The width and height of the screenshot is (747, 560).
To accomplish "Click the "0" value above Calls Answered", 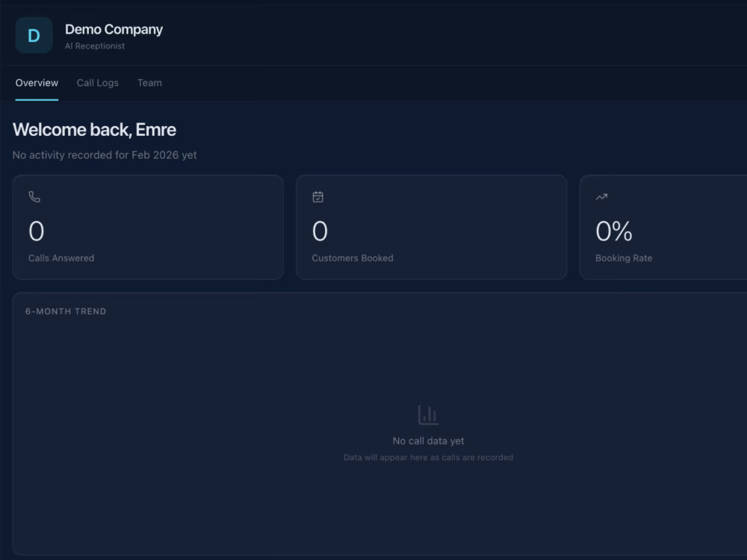I will 36,231.
